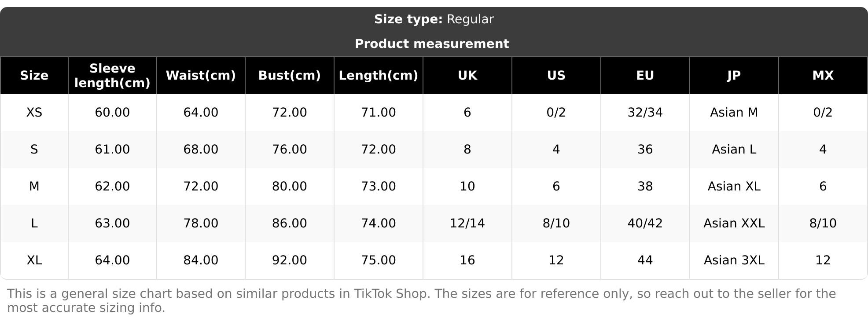Click the Size type: Regular heading
Image resolution: width=868 pixels, height=322 pixels.
pos(434,19)
